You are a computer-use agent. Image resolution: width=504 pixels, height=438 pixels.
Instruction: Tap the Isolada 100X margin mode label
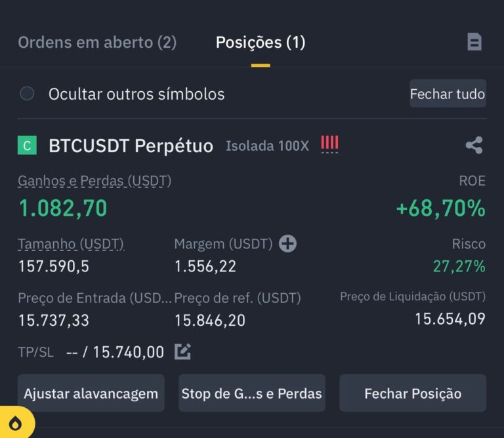pos(267,146)
